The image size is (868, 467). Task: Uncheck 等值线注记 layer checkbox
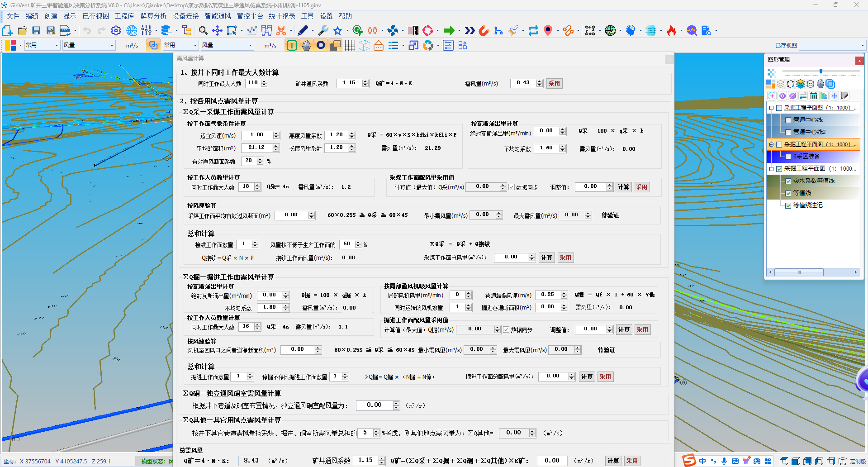pos(788,205)
